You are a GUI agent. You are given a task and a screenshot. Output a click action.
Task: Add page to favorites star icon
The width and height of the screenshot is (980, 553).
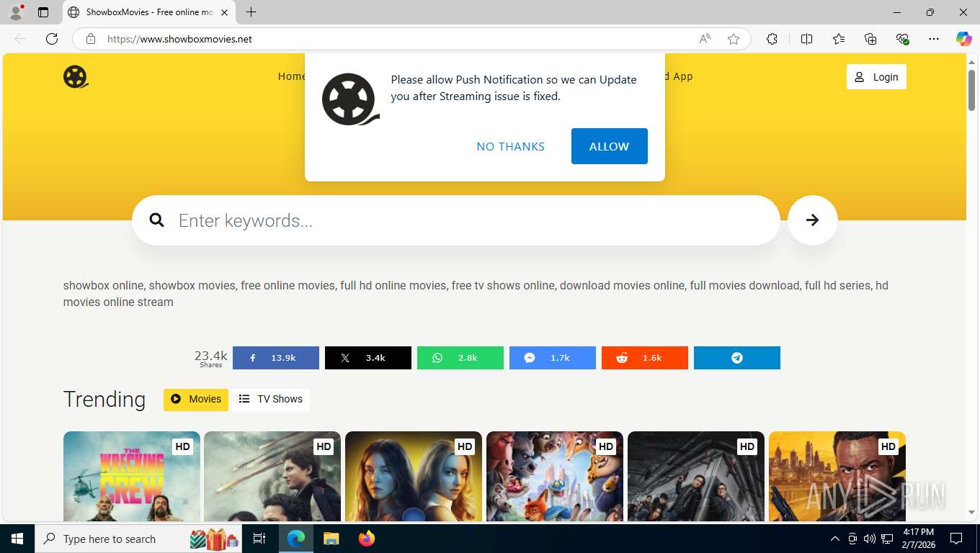734,39
